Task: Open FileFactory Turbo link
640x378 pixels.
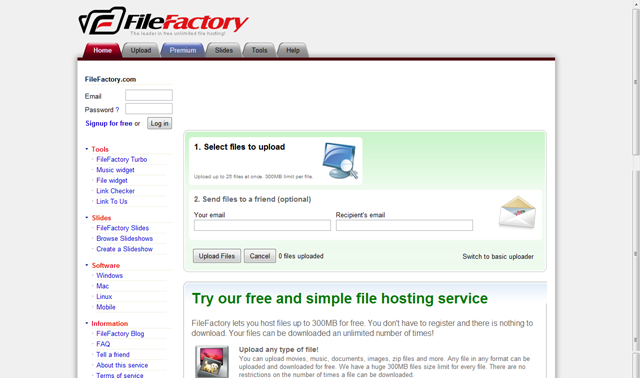Action: tap(122, 160)
